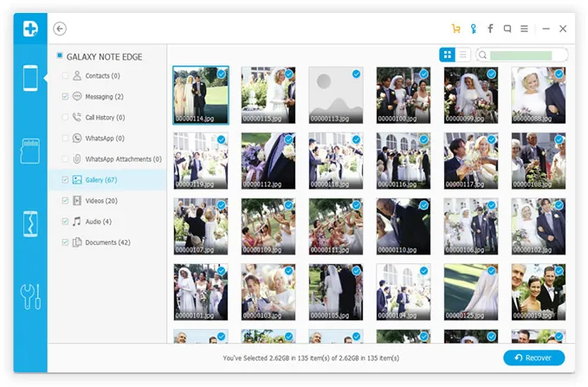Click the shopping cart purchase icon
The height and width of the screenshot is (387, 588).
456,29
